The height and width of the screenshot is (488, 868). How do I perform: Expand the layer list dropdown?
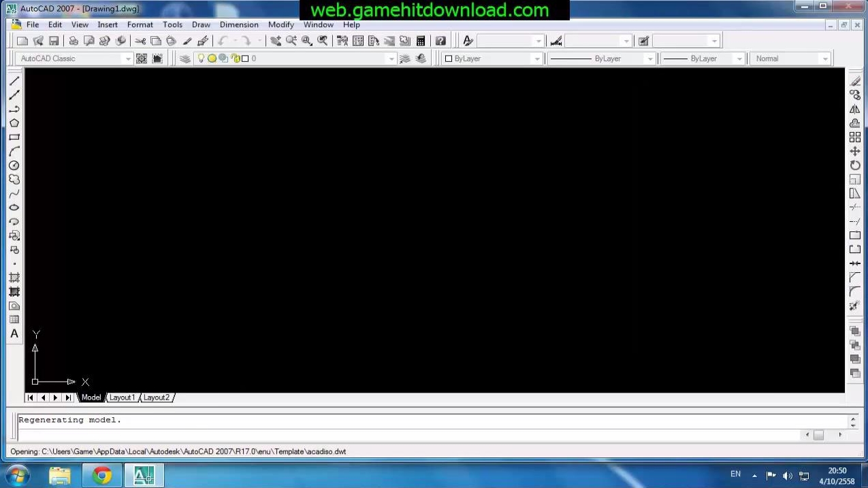pyautogui.click(x=391, y=59)
